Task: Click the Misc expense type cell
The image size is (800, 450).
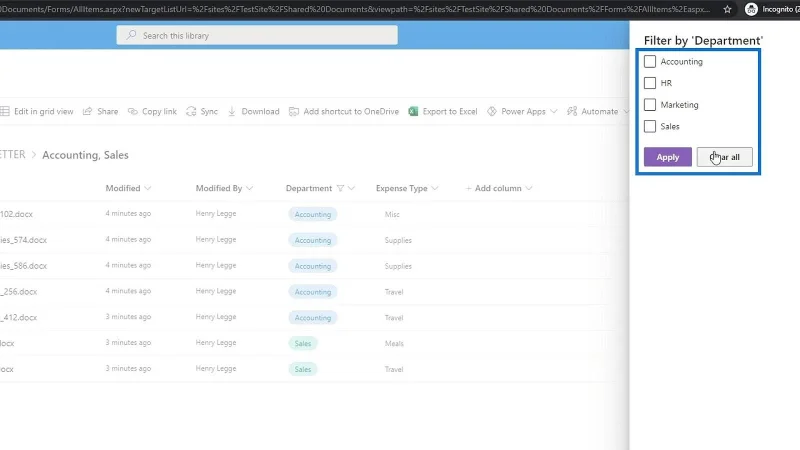Action: (392, 214)
